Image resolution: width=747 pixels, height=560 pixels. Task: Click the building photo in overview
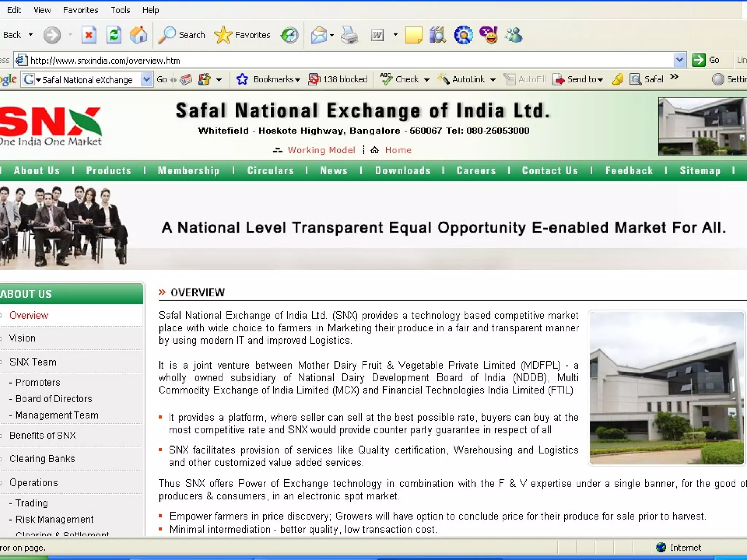tap(666, 388)
